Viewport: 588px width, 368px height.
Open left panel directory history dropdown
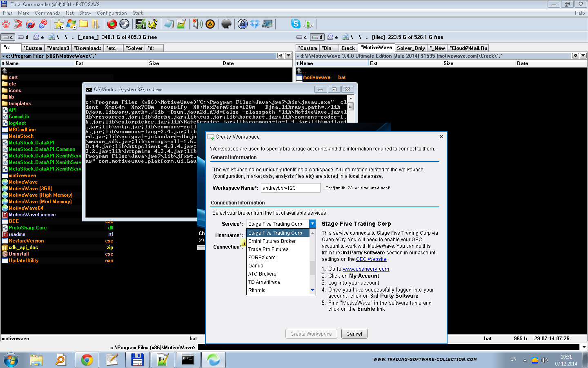[288, 56]
